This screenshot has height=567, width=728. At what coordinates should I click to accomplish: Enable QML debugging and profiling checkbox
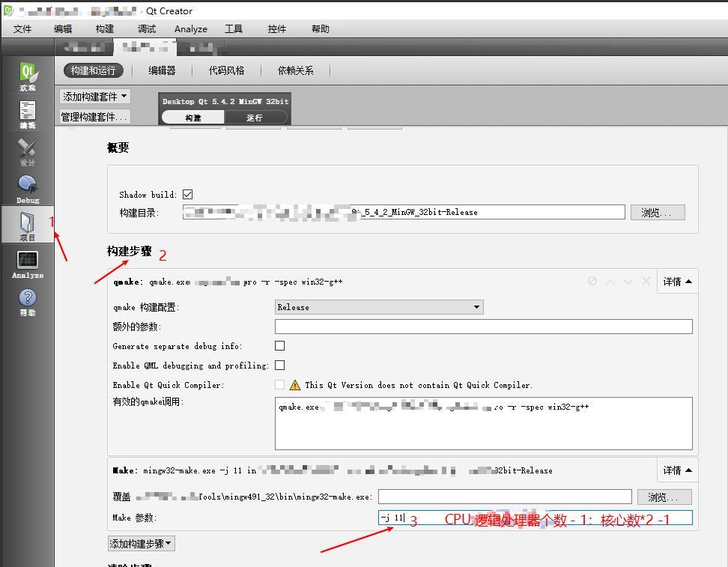pos(279,366)
